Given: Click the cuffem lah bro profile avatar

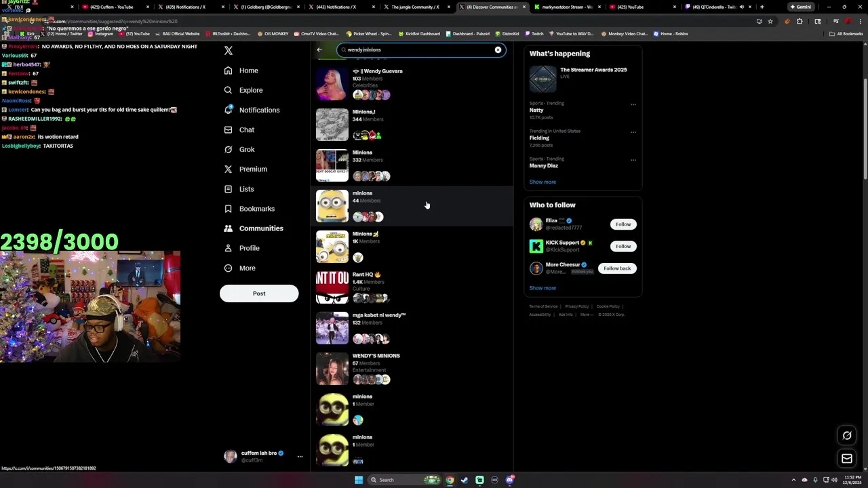Looking at the screenshot, I should coord(231,457).
